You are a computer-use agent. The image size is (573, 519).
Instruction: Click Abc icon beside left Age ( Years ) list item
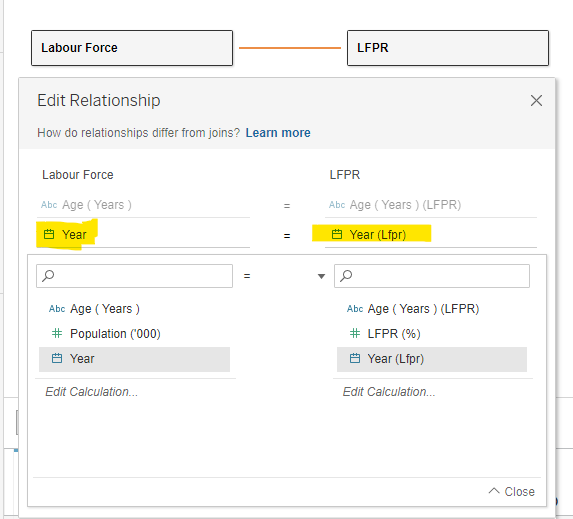coord(57,309)
